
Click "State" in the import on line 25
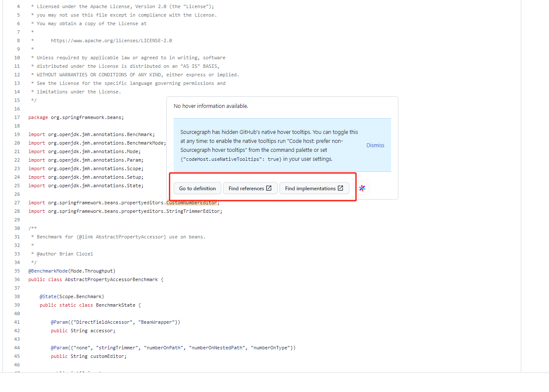coord(134,186)
